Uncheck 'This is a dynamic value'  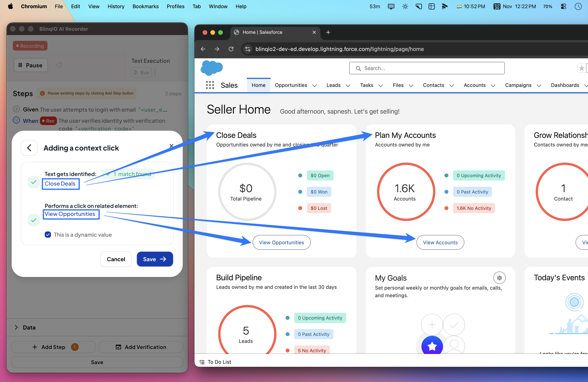pos(48,235)
